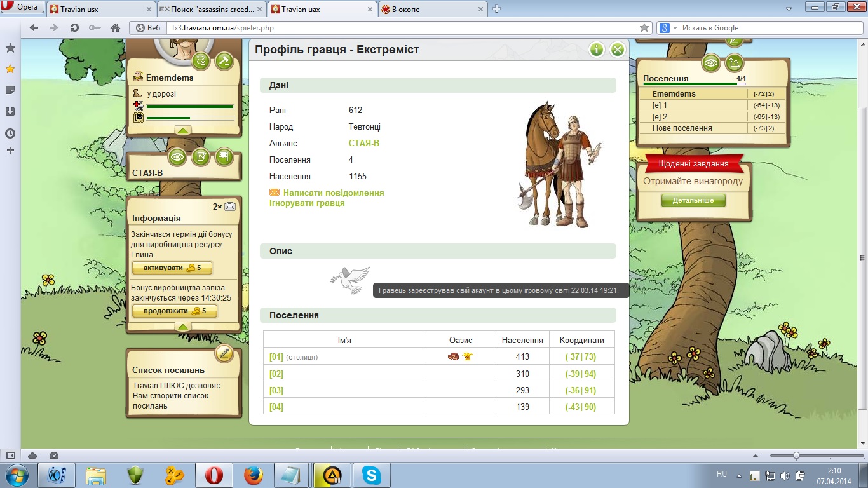Open coordinates (-39|94) link
This screenshot has width=868, height=488.
coord(581,374)
